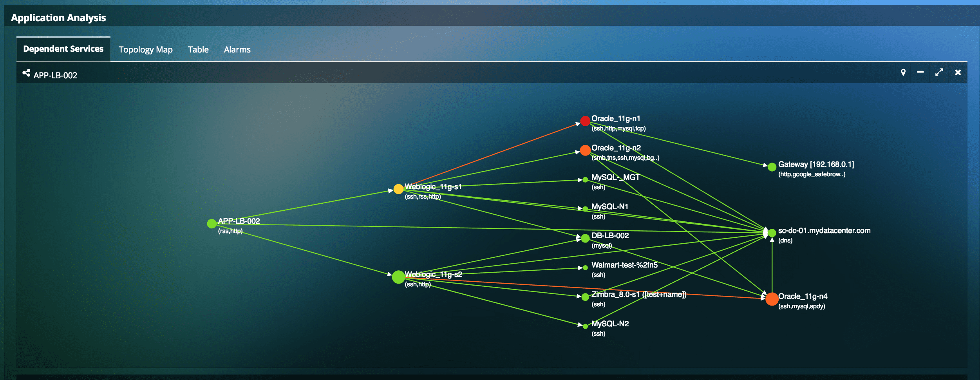
Task: Click the (http,google_safebrow..) services text
Action: click(812, 174)
